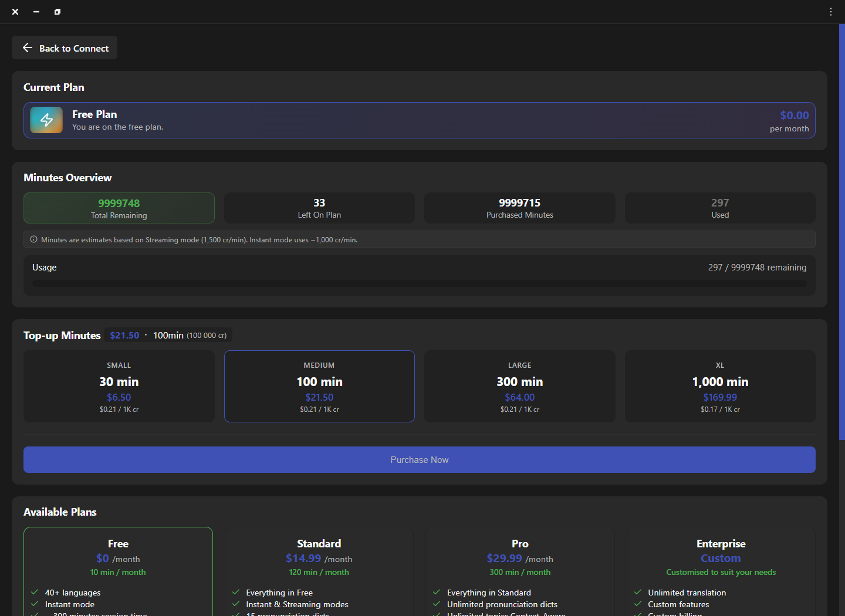Click the back arrow icon
This screenshot has height=616, width=845.
click(27, 48)
